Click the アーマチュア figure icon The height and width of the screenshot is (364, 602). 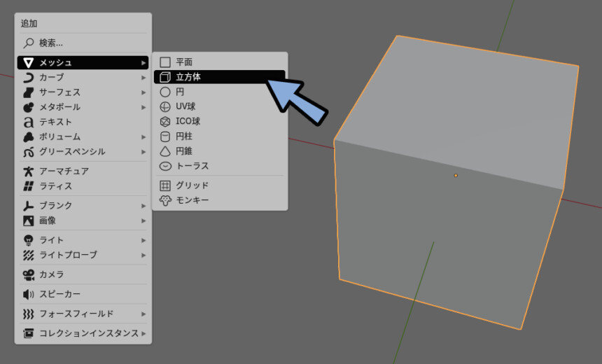[29, 171]
